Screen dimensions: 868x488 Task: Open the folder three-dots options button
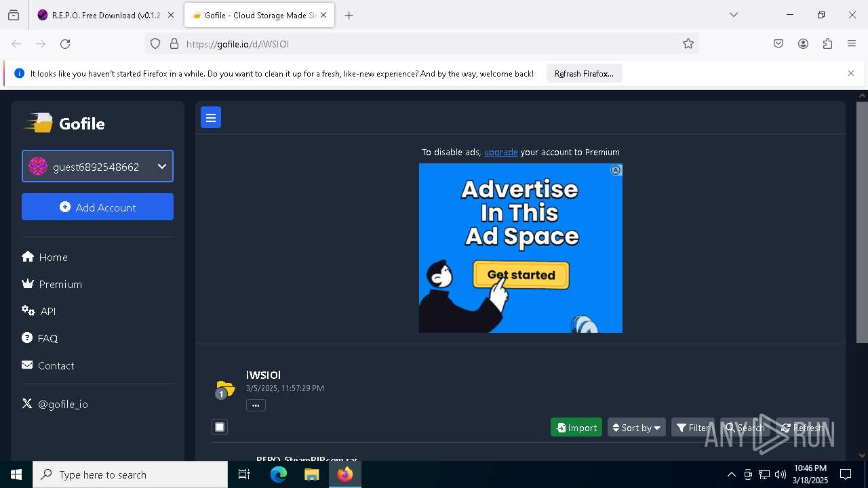point(256,405)
